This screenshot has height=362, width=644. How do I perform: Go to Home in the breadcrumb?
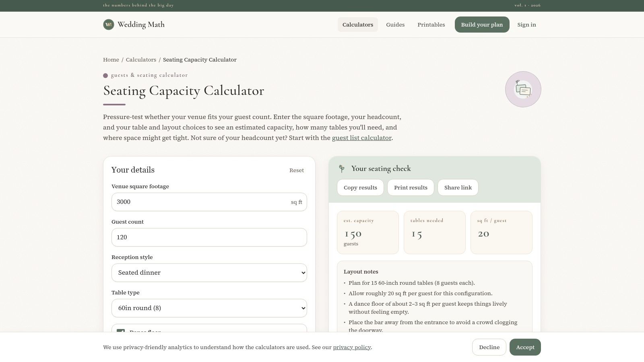pos(111,60)
